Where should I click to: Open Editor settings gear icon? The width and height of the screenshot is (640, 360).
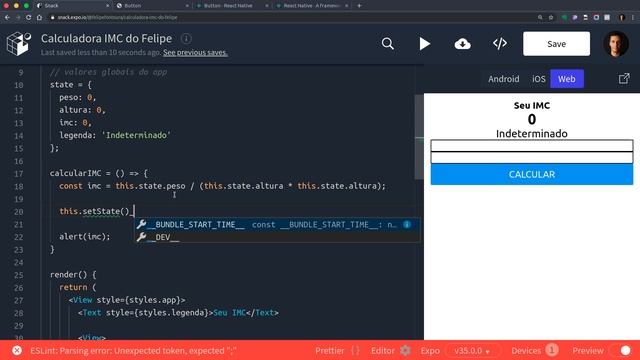tap(405, 351)
